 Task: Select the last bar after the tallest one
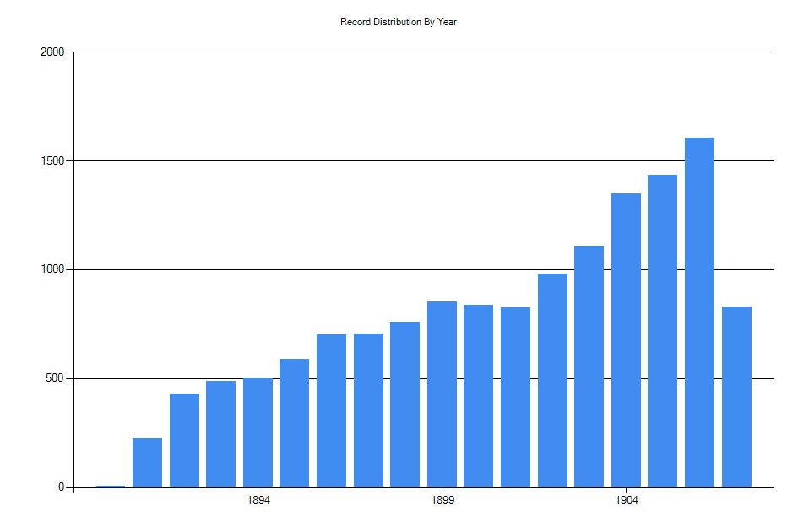[x=737, y=397]
